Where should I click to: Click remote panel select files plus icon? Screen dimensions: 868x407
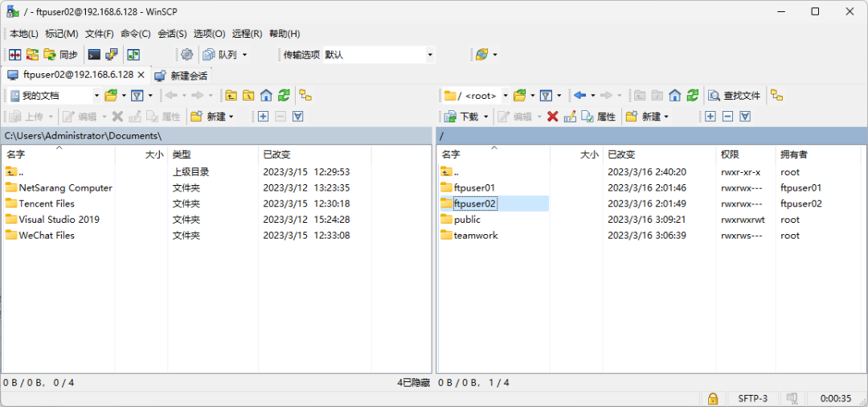(710, 117)
